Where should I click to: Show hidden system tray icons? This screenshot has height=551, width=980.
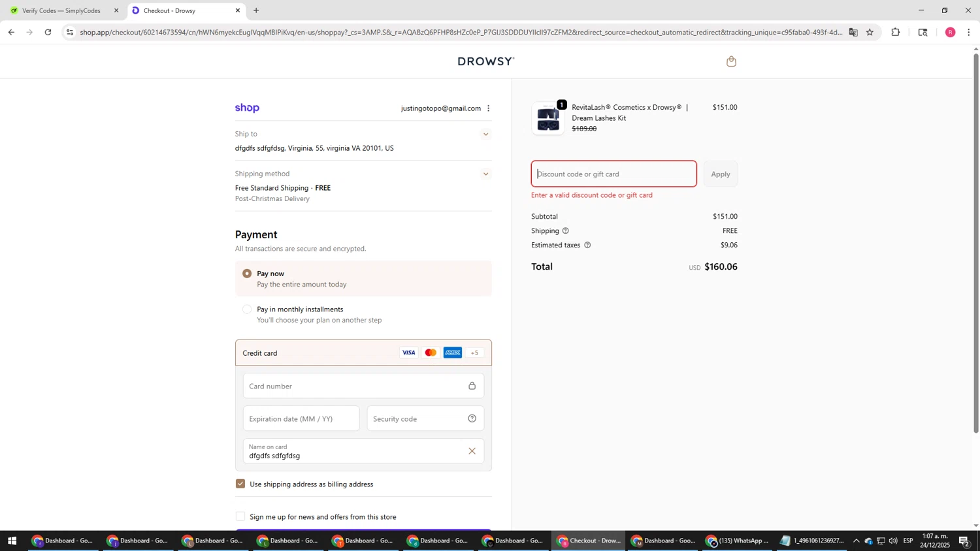856,541
